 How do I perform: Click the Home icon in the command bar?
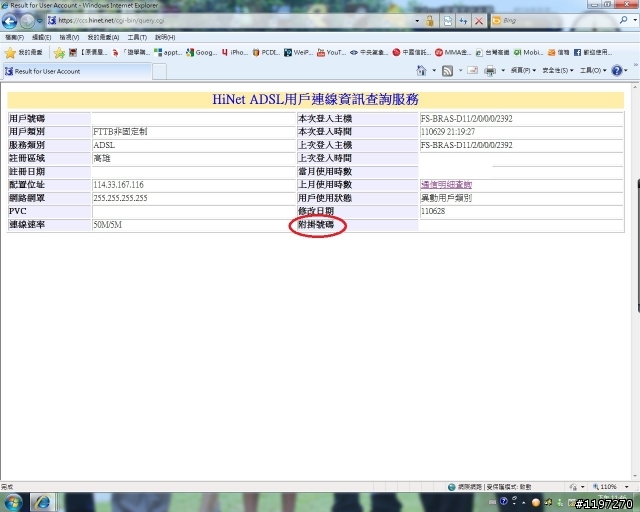point(421,70)
